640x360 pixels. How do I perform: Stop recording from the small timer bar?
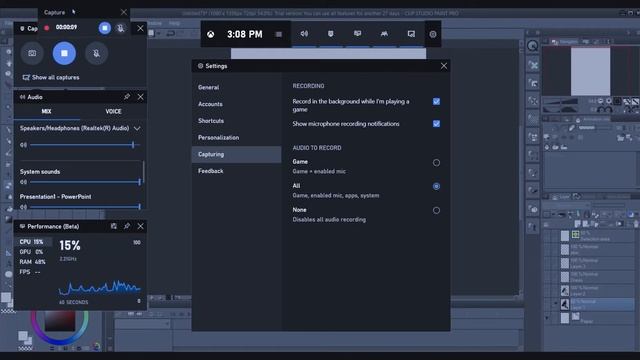[104, 28]
